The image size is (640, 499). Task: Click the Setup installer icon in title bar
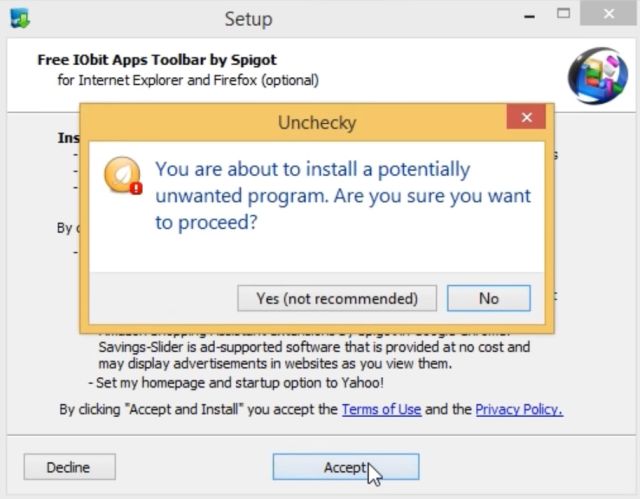(x=20, y=18)
